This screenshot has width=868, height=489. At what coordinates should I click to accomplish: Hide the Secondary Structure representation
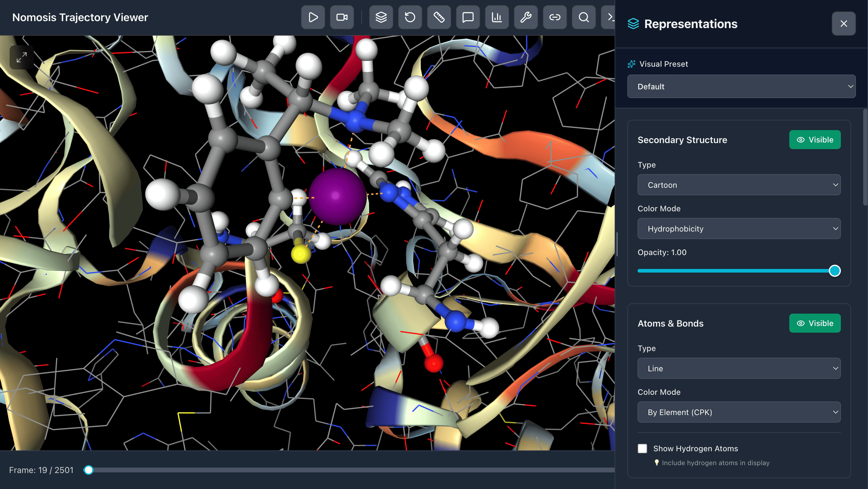point(815,140)
